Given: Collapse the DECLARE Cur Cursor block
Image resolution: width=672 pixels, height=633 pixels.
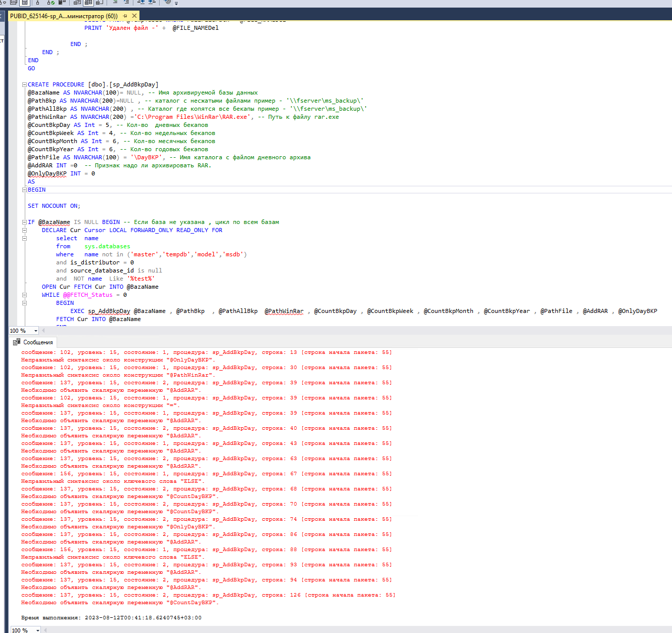Looking at the screenshot, I should click(24, 231).
